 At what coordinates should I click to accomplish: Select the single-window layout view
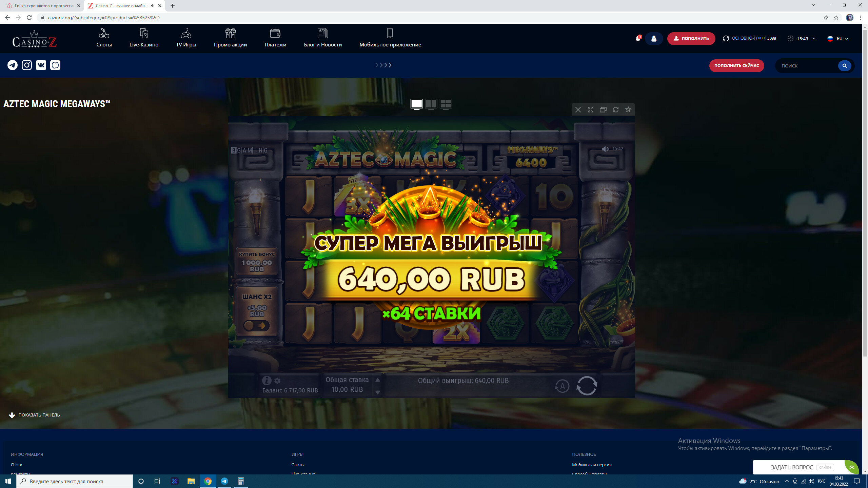[416, 104]
